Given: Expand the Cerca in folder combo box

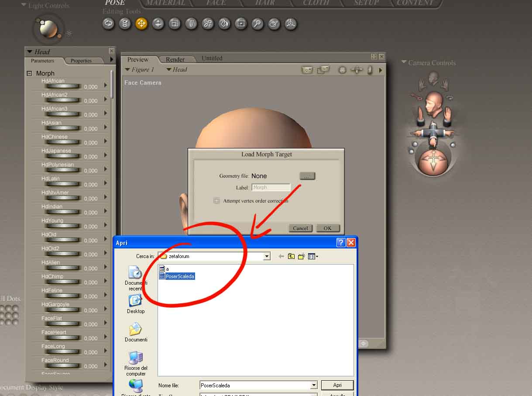Looking at the screenshot, I should pos(267,256).
